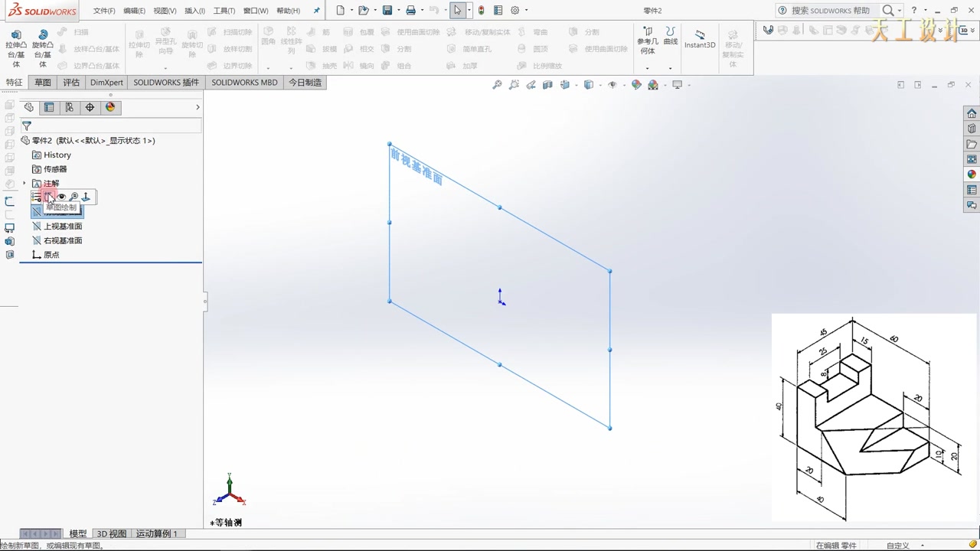Image resolution: width=980 pixels, height=551 pixels.
Task: Open the 视图(V) menu
Action: [x=165, y=11]
